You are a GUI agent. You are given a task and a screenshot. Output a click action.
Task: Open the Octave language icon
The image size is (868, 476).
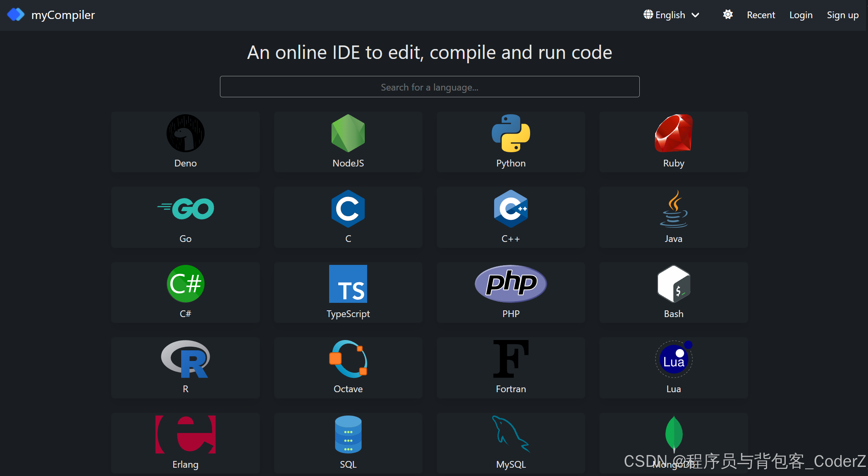[x=348, y=359]
